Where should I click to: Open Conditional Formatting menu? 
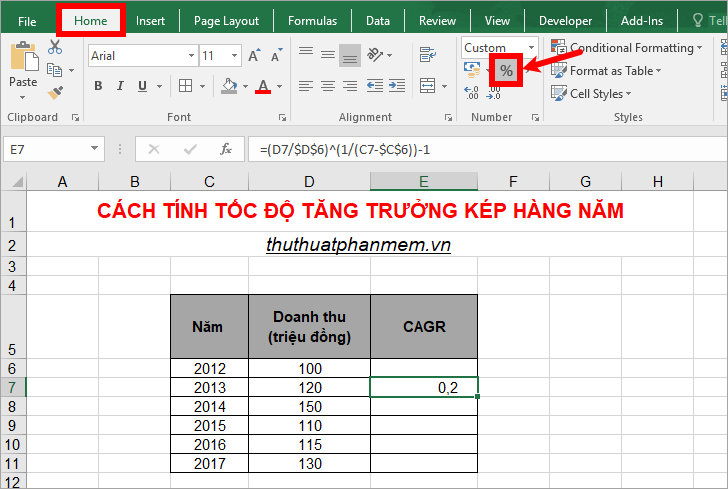627,47
